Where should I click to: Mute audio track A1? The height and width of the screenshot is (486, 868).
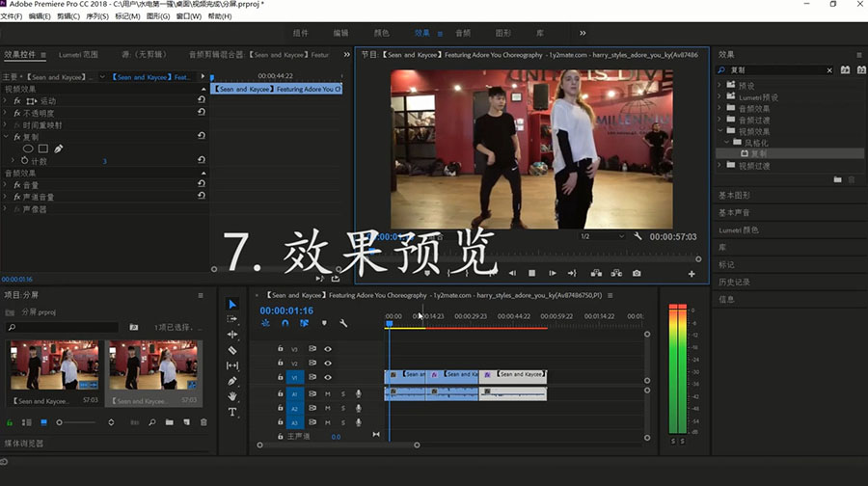(x=328, y=393)
